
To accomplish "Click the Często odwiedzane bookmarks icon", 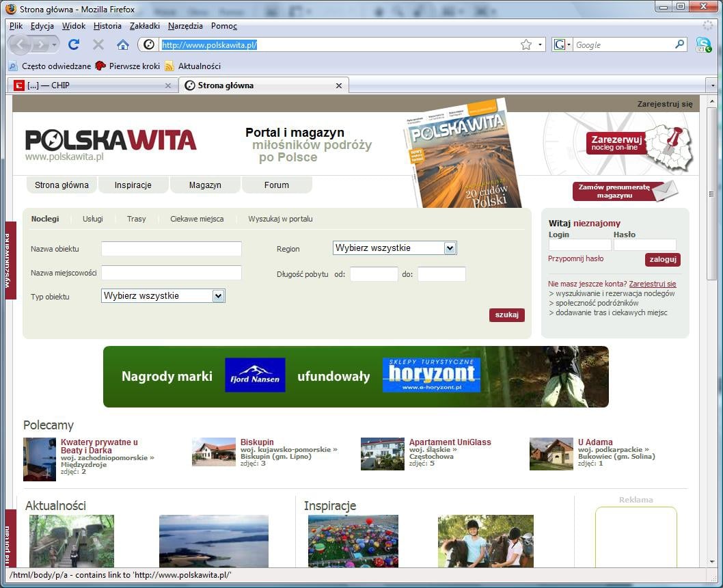I will tap(12, 66).
